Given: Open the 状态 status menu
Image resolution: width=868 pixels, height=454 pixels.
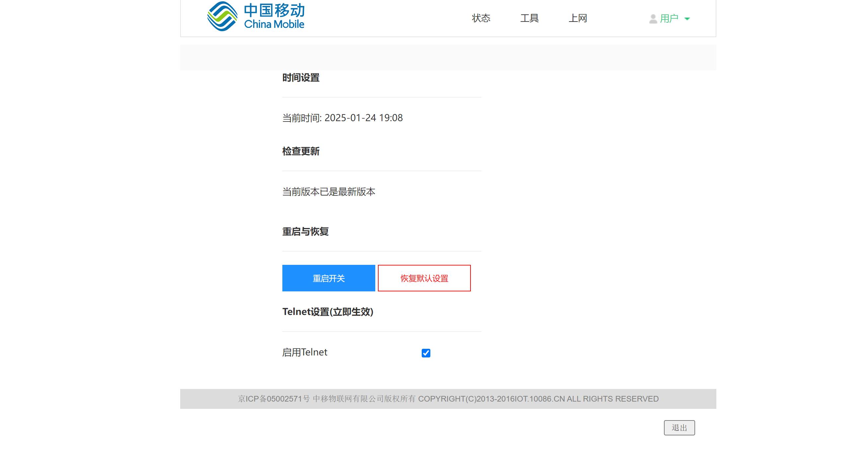Looking at the screenshot, I should 481,18.
